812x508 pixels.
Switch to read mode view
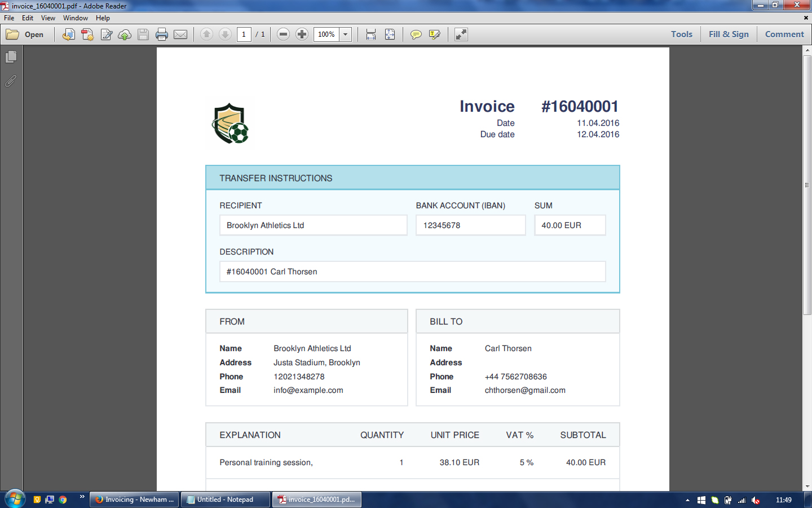coord(461,34)
